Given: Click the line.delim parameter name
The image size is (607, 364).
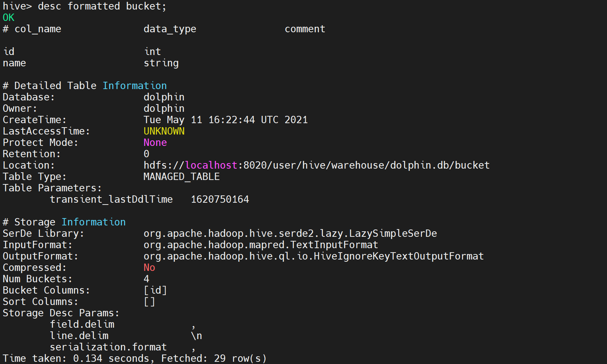Looking at the screenshot, I should tap(79, 336).
